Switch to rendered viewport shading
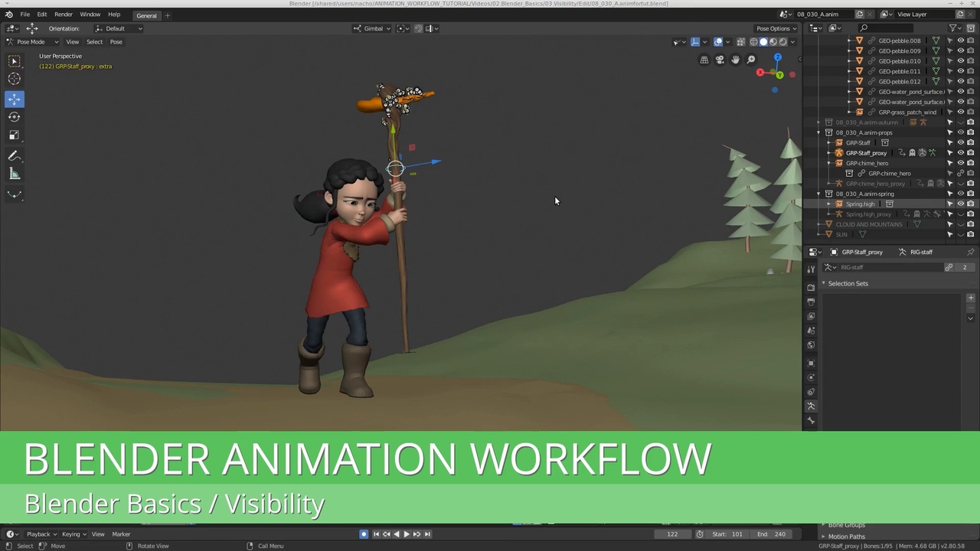 point(782,42)
